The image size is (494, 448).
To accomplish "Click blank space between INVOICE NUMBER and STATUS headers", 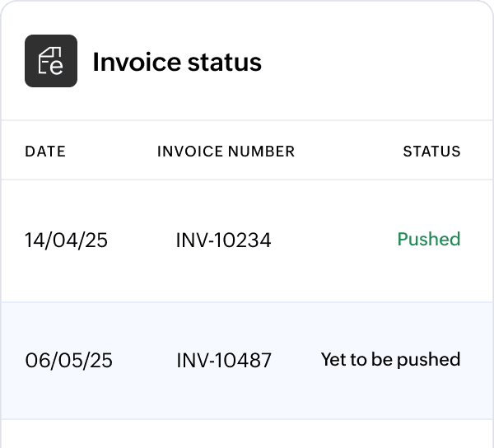I will (348, 152).
